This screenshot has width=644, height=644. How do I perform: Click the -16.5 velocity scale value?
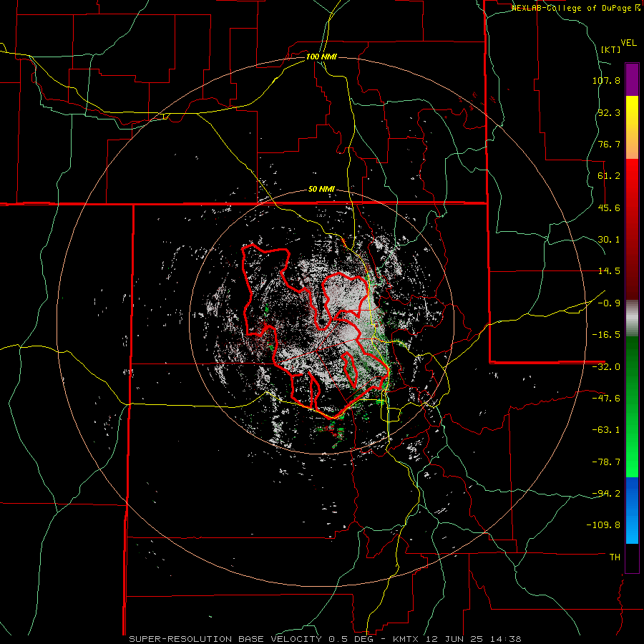606,335
